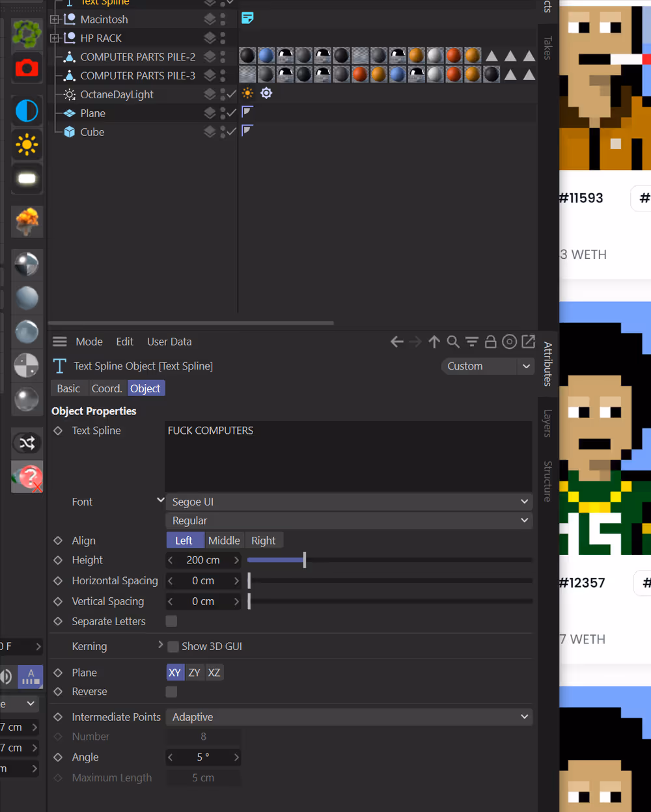Viewport: 651px width, 812px height.
Task: Check the Show 3D GUI box
Action: click(173, 647)
